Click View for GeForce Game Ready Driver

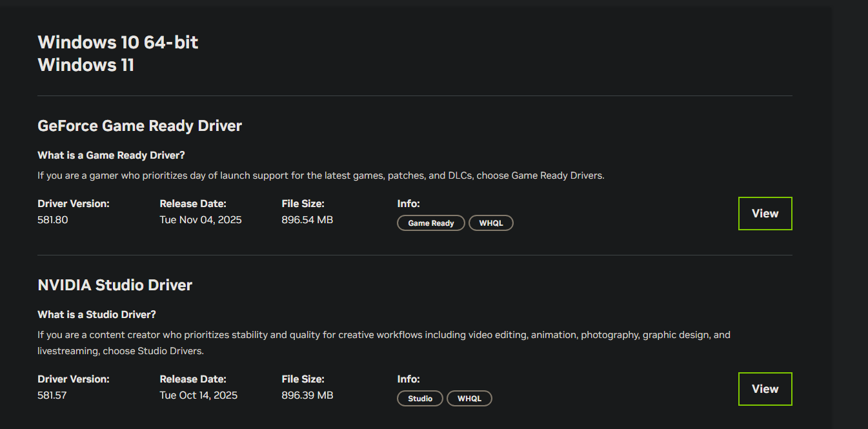765,214
